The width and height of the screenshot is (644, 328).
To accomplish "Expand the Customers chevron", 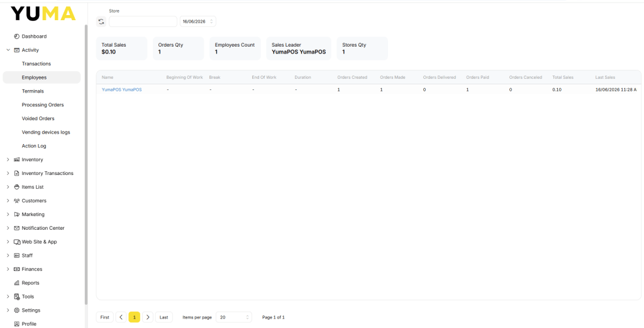I will tap(8, 201).
